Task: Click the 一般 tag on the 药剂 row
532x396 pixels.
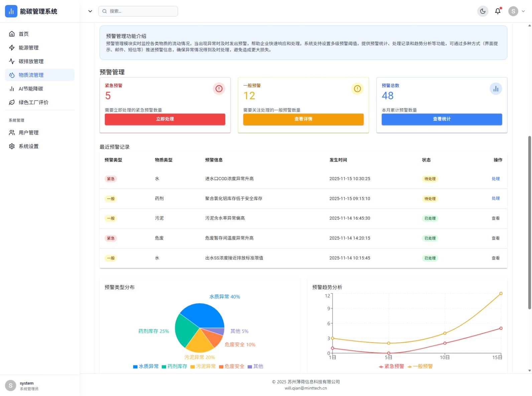Action: point(111,199)
